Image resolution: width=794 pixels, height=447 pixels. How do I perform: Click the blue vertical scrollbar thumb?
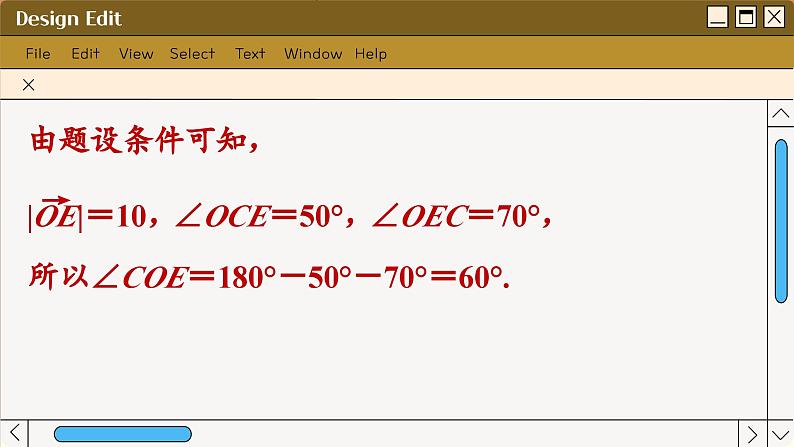(782, 220)
